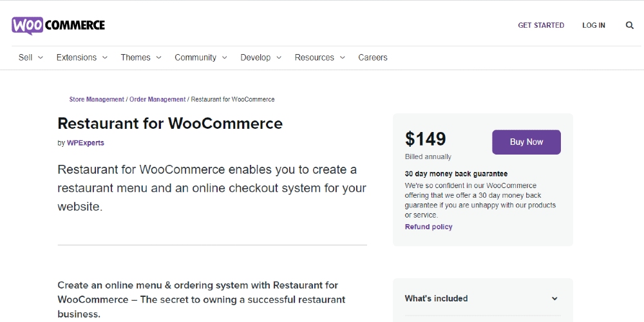This screenshot has height=322, width=644.
Task: Click the Buy Now button
Action: (x=526, y=142)
